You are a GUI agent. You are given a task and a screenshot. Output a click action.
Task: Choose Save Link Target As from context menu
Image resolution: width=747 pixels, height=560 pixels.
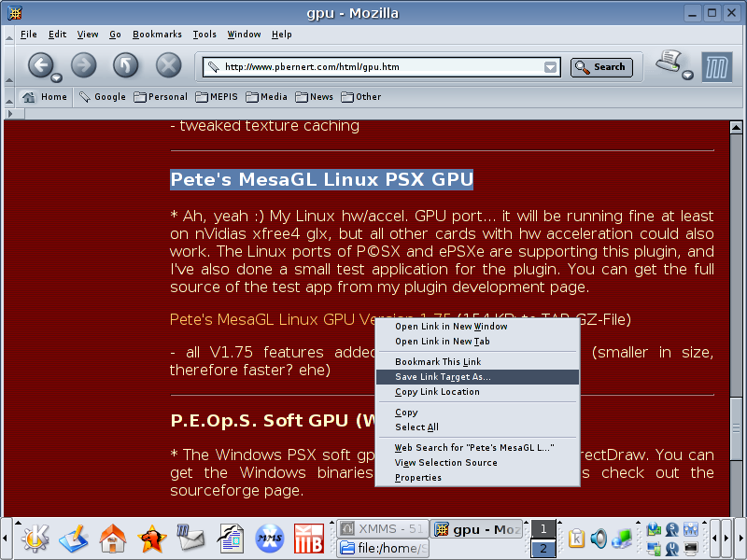tap(443, 377)
